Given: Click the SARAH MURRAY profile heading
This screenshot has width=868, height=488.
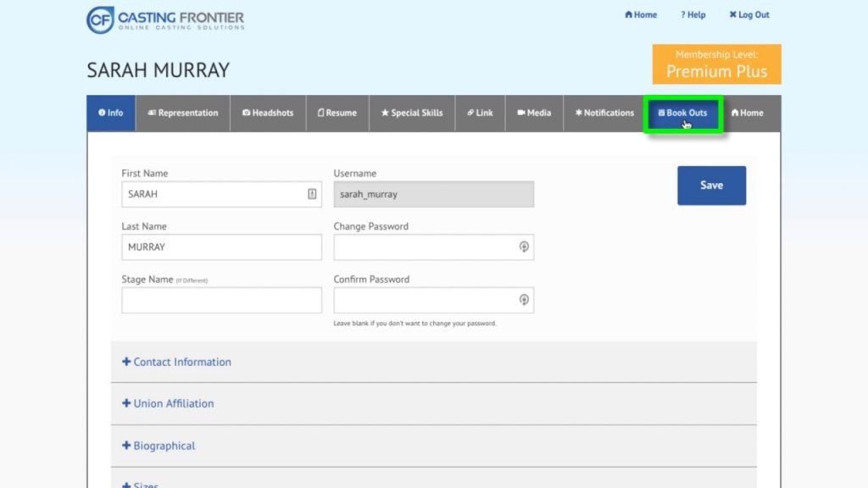Looking at the screenshot, I should pyautogui.click(x=158, y=70).
